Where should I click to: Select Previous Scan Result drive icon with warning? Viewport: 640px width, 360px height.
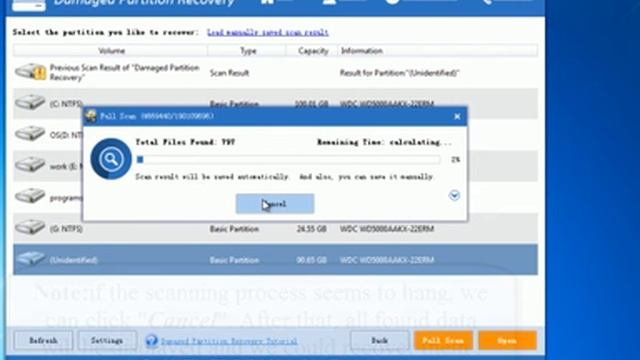click(31, 72)
